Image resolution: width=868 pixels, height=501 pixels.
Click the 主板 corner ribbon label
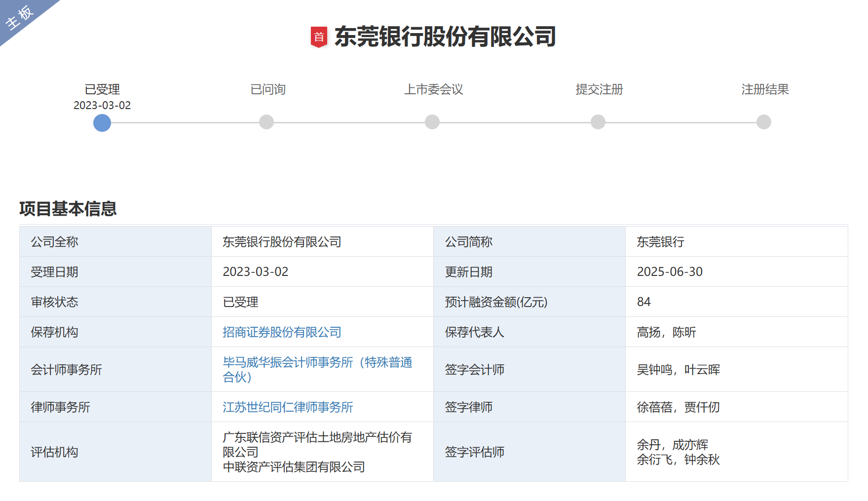coord(19,17)
